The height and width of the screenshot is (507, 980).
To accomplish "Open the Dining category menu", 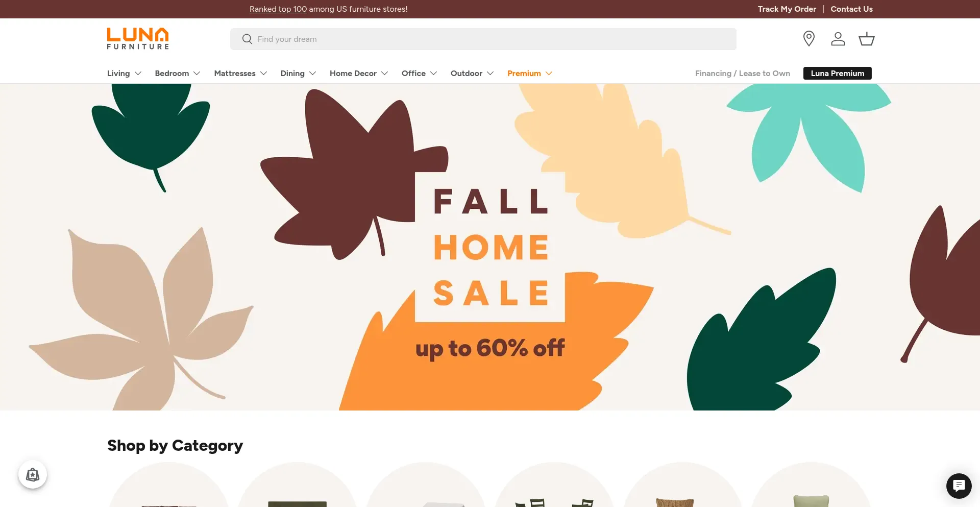I will coord(298,74).
